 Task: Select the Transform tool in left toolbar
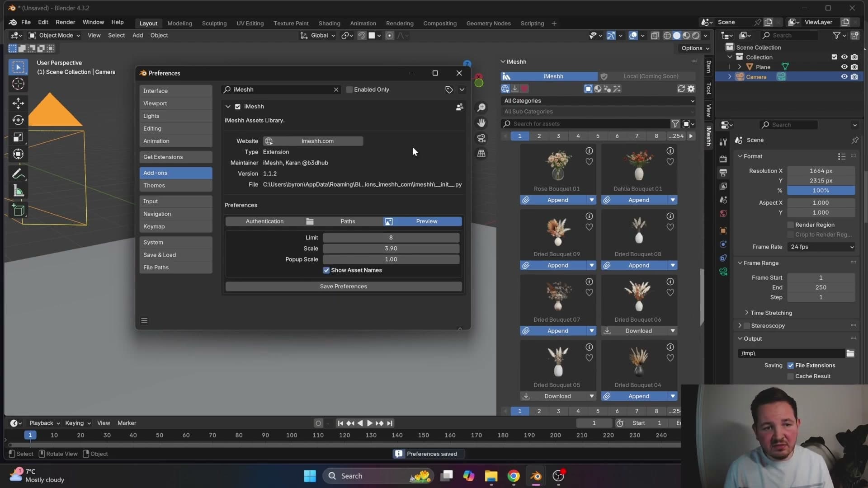pos(18,155)
